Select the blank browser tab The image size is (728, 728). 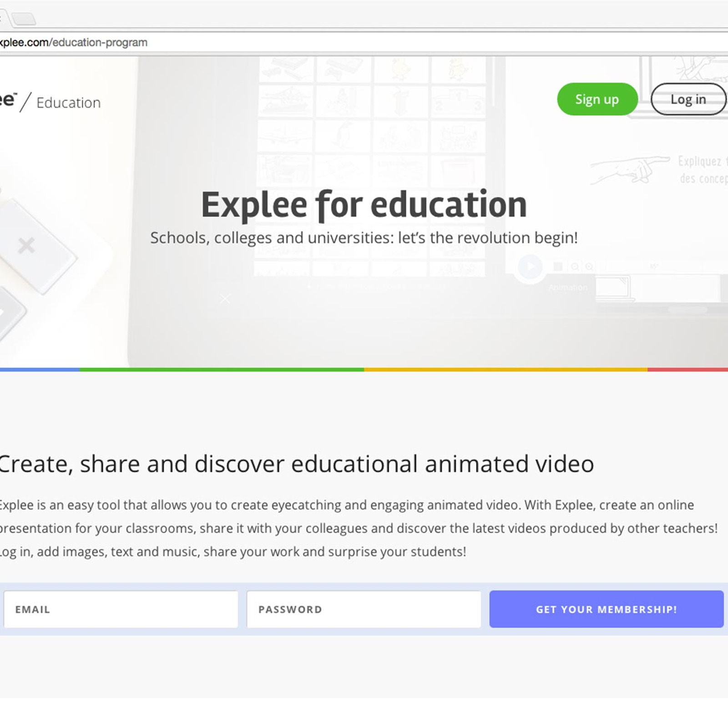[24, 19]
